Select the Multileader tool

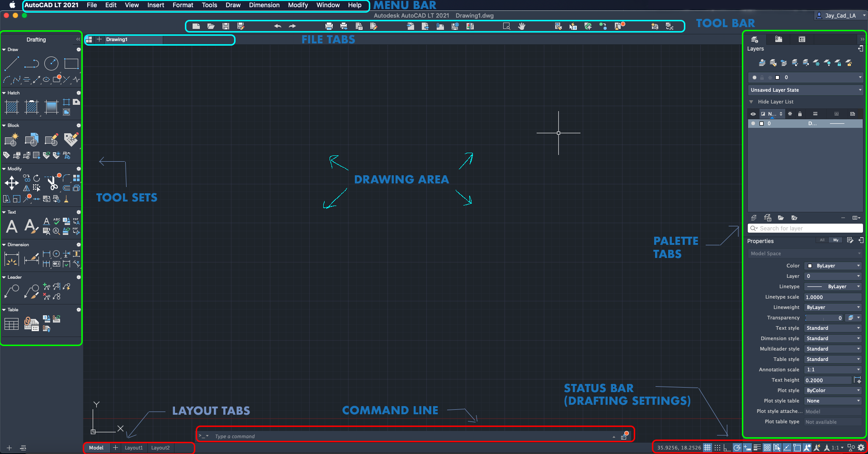point(12,291)
